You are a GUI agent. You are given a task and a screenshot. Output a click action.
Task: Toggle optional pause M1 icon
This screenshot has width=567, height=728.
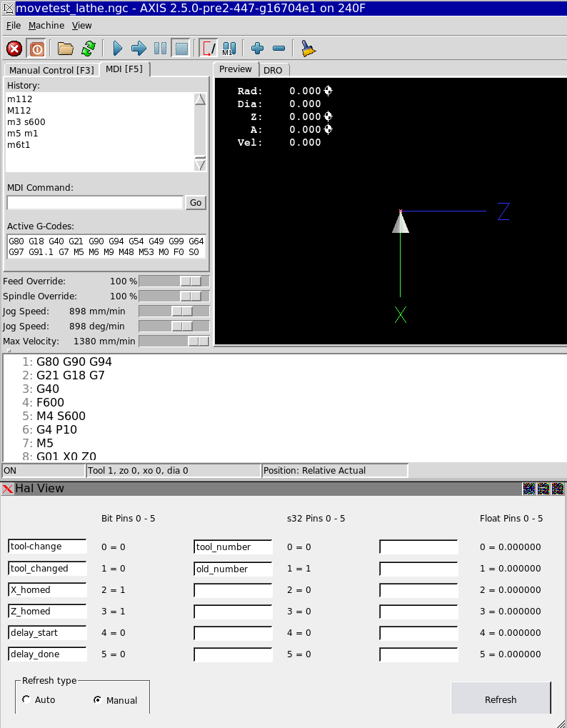[x=229, y=49]
